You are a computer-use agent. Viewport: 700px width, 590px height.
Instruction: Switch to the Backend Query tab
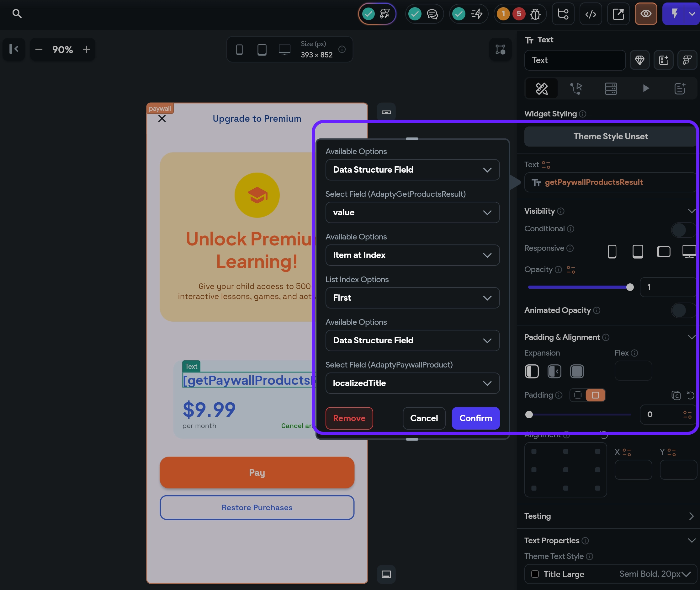pyautogui.click(x=610, y=88)
